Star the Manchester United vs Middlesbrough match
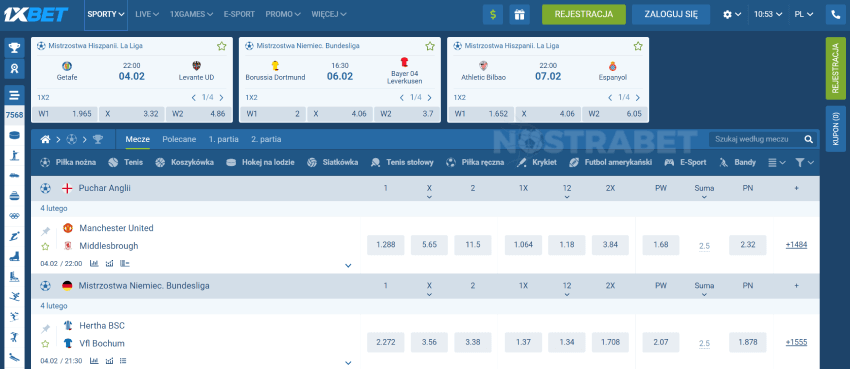This screenshot has height=369, width=850. (x=46, y=246)
